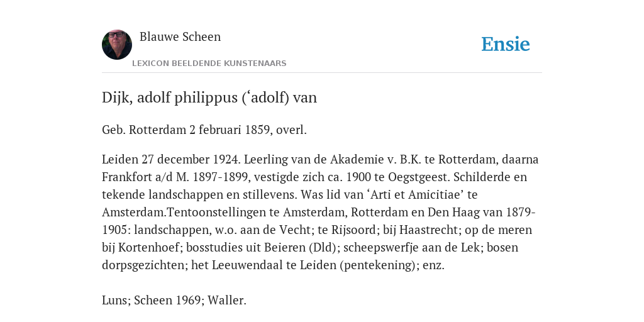Click the Blauwe Scheen author avatar photo
This screenshot has width=644, height=322.
point(117,45)
